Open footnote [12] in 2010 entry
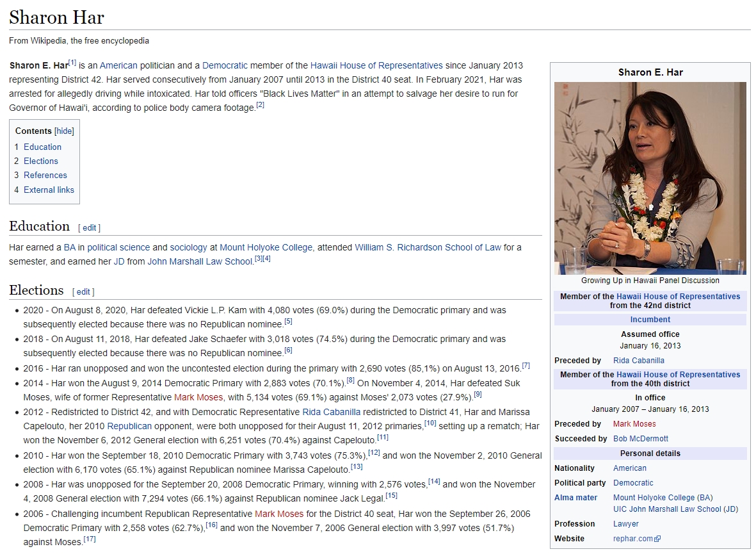Screen dimensions: 756x556 tap(374, 452)
